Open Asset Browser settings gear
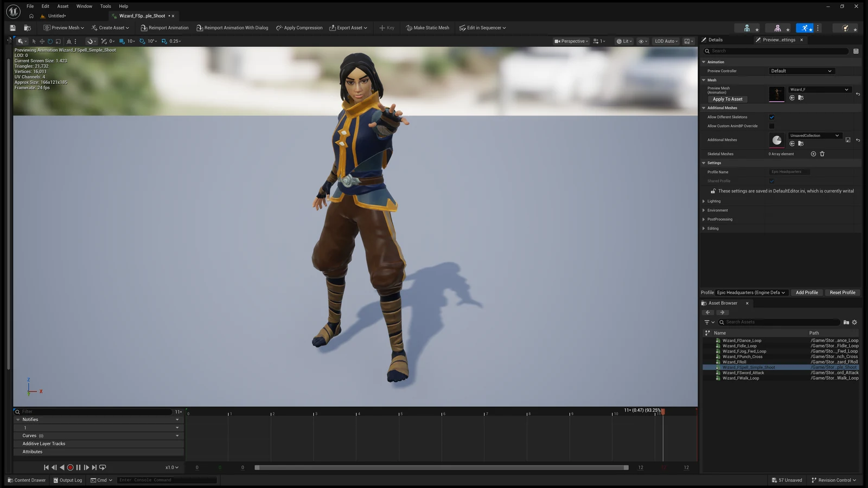Screen dimensions: 868x488 click(854, 322)
